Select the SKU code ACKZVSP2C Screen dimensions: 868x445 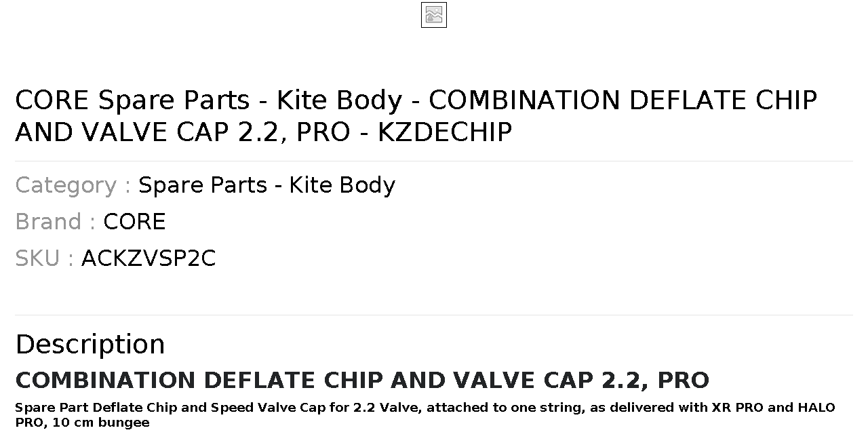coord(149,258)
